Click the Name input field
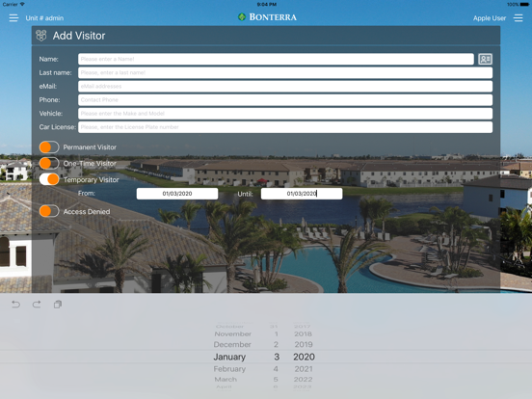The width and height of the screenshot is (532, 399). (276, 59)
